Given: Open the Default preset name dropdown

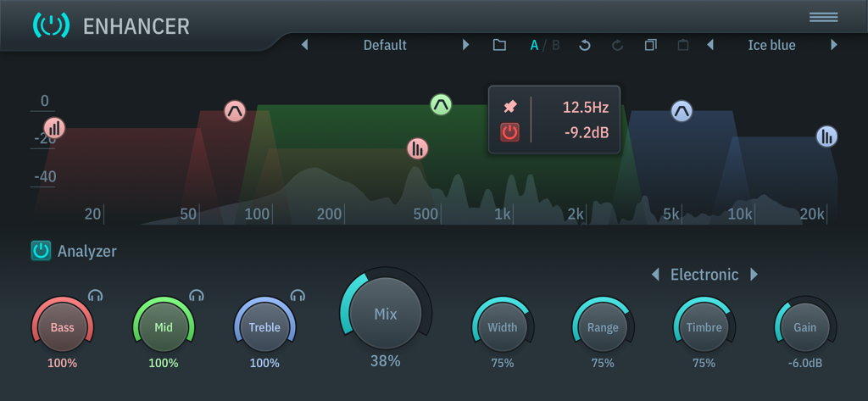Looking at the screenshot, I should (x=385, y=45).
